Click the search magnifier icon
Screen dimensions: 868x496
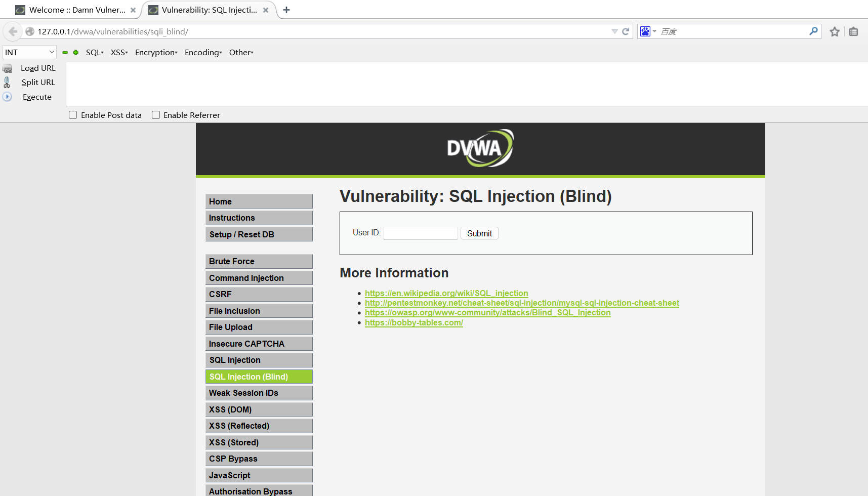(x=813, y=31)
